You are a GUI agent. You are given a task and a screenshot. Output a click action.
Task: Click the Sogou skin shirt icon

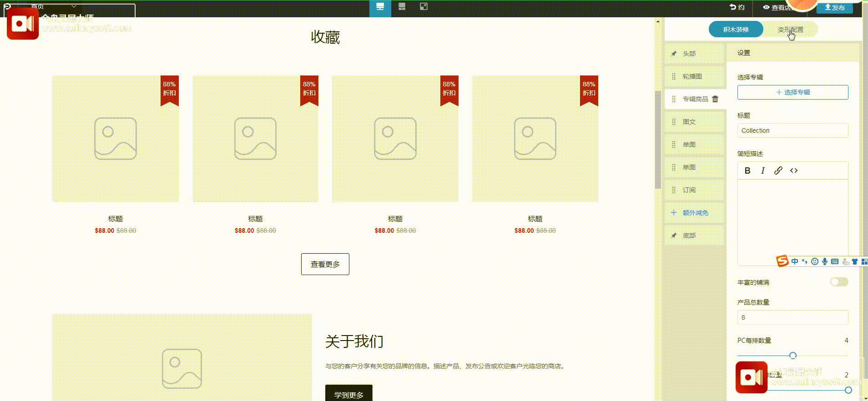coord(855,261)
